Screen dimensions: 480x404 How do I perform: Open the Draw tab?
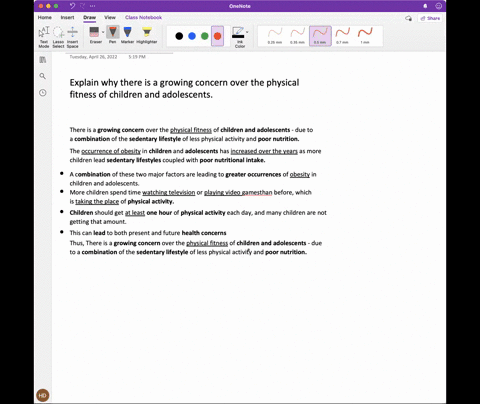tap(89, 17)
